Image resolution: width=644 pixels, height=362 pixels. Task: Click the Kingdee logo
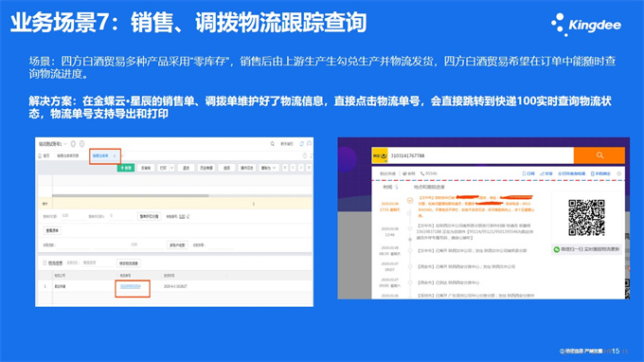click(x=586, y=25)
